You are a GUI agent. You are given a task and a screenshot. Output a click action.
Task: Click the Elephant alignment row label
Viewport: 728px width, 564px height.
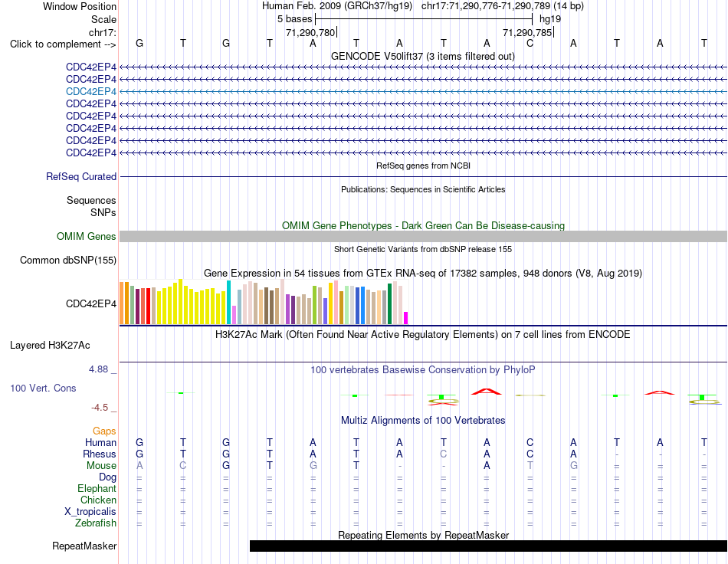[x=97, y=488]
